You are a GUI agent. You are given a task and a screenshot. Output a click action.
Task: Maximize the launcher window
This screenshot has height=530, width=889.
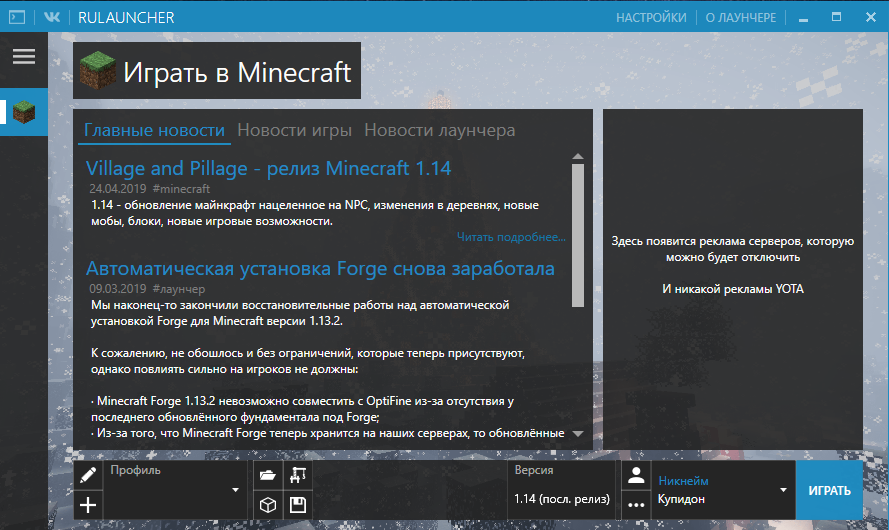836,17
